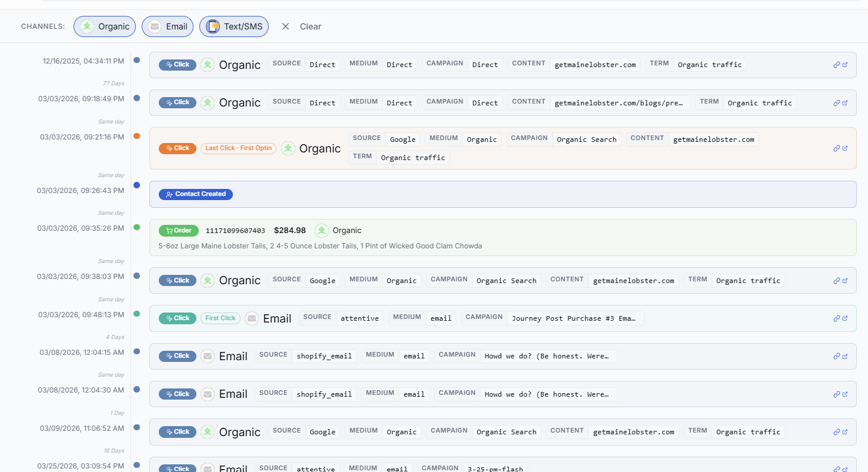Click medium Direct on 12/16/2025 row

tap(399, 65)
